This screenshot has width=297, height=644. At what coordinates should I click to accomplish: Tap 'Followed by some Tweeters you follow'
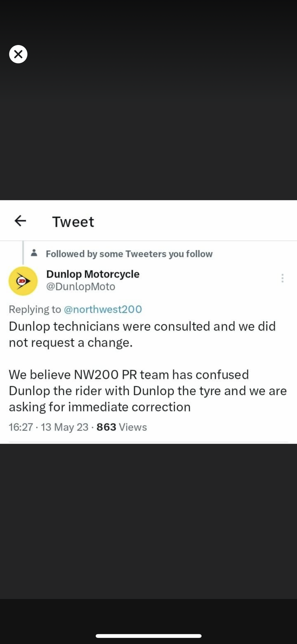129,254
